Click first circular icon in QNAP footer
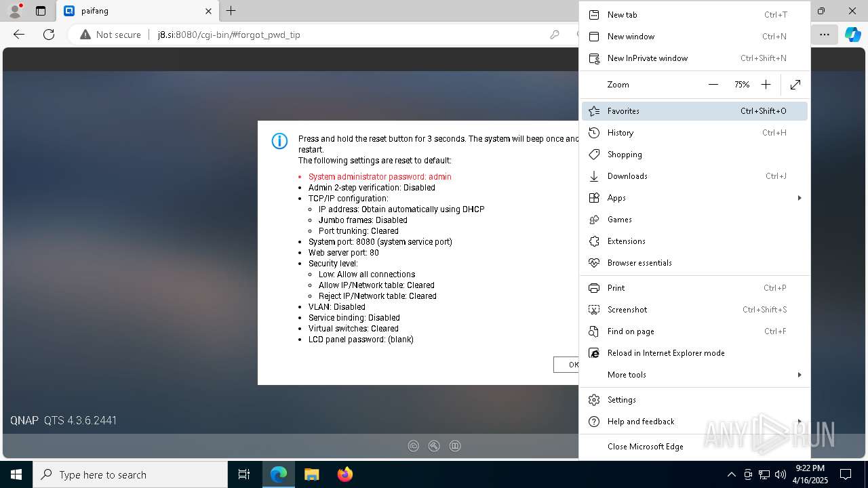Image resolution: width=868 pixels, height=488 pixels. [x=414, y=446]
